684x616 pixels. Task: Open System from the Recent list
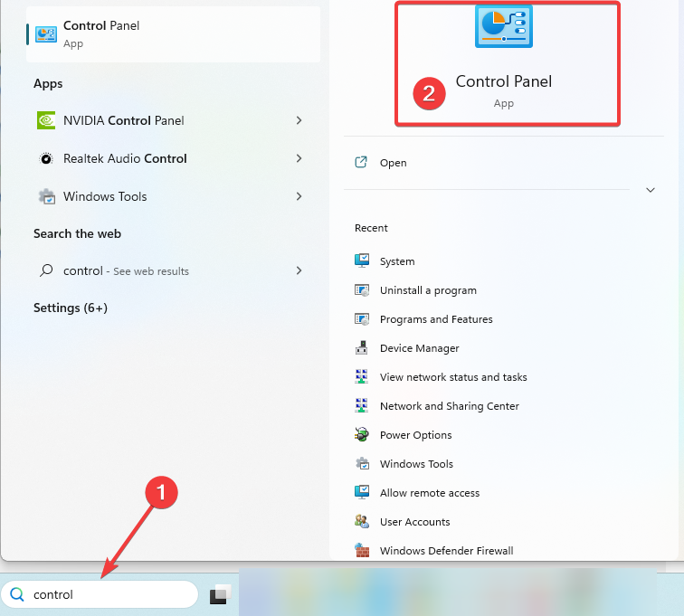[x=397, y=261]
